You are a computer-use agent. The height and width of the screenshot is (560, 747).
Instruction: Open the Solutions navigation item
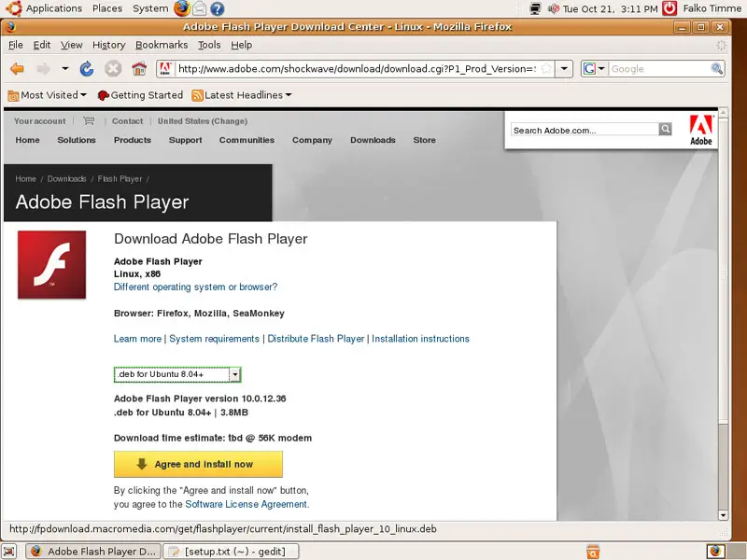(x=77, y=140)
